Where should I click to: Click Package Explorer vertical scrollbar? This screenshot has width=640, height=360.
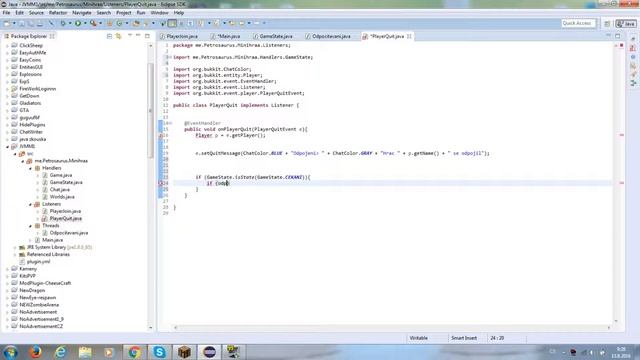coord(151,110)
